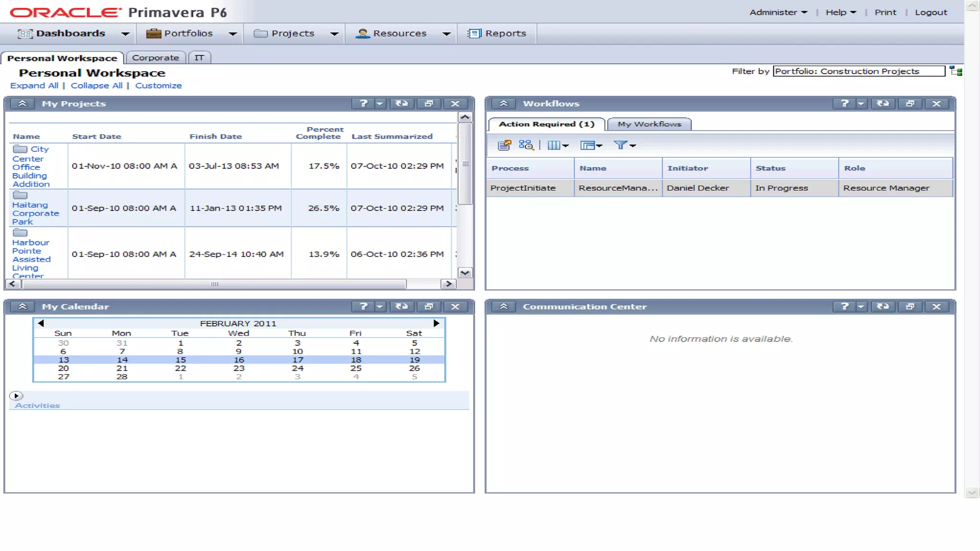The image size is (980, 551).
Task: Sort workflows by Initiator column header
Action: coord(706,168)
